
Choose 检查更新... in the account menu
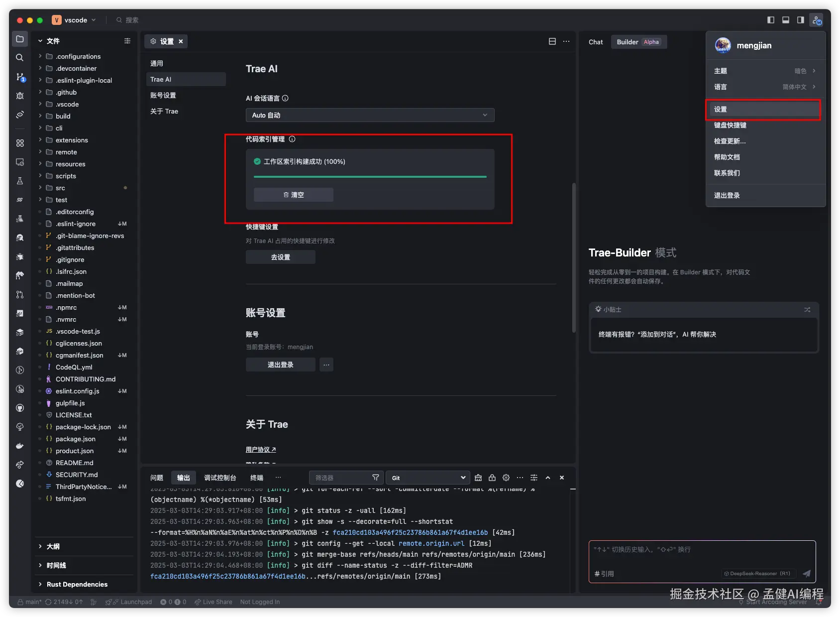point(765,141)
